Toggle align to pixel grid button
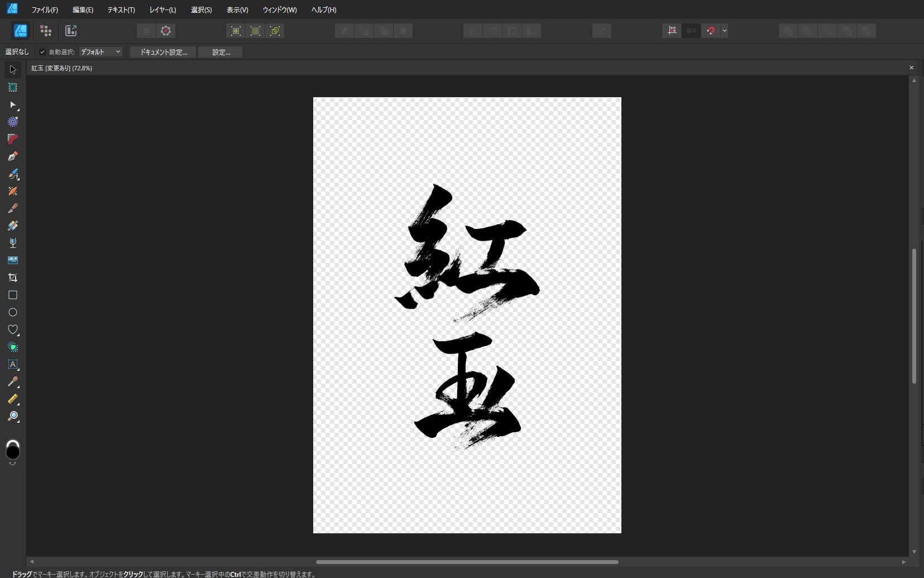Viewport: 924px width, 578px height. (672, 31)
